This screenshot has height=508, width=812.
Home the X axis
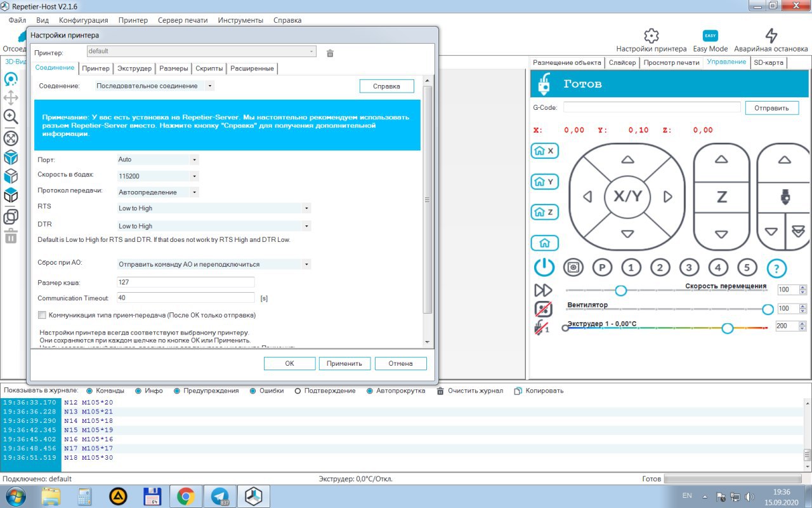[x=545, y=151]
